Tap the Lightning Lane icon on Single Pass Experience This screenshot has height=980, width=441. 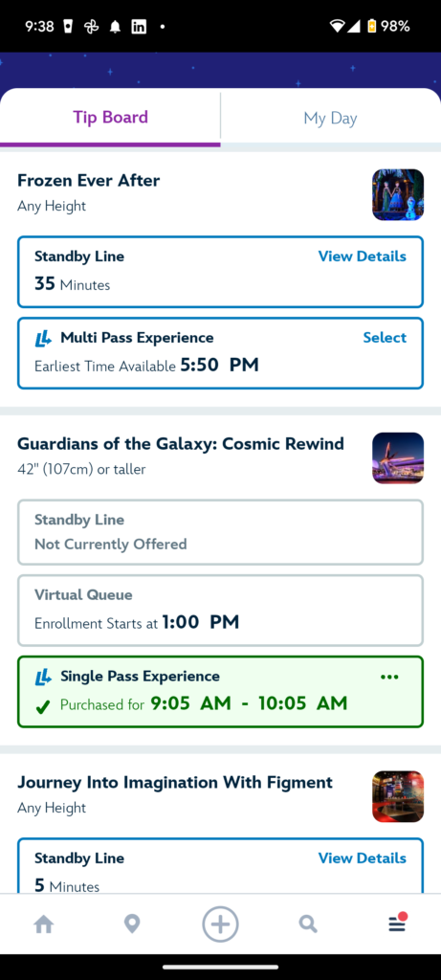(x=43, y=677)
